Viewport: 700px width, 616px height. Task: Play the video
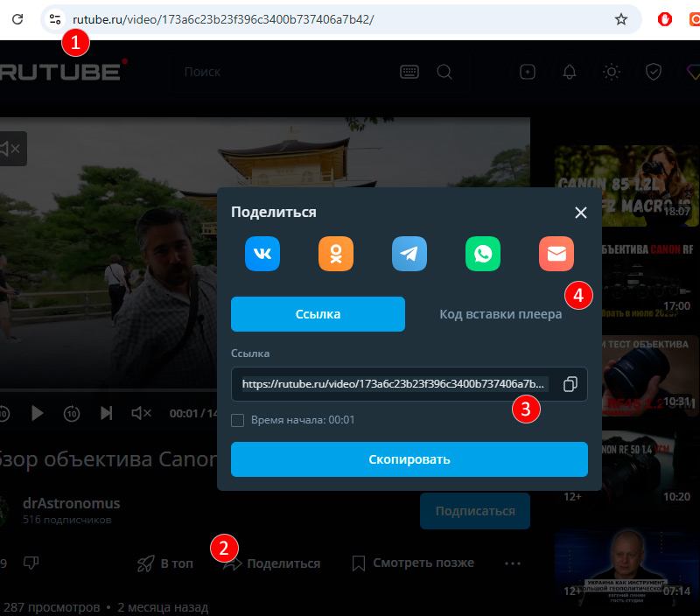coord(38,413)
